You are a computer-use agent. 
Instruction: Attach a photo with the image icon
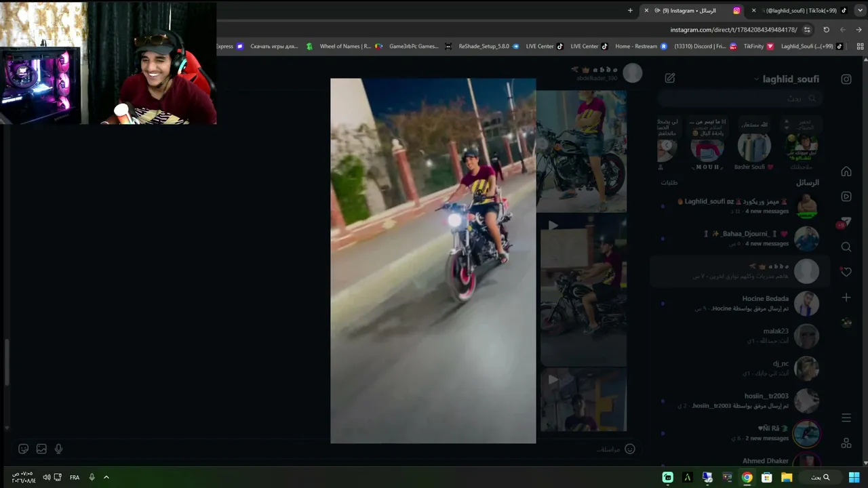41,449
